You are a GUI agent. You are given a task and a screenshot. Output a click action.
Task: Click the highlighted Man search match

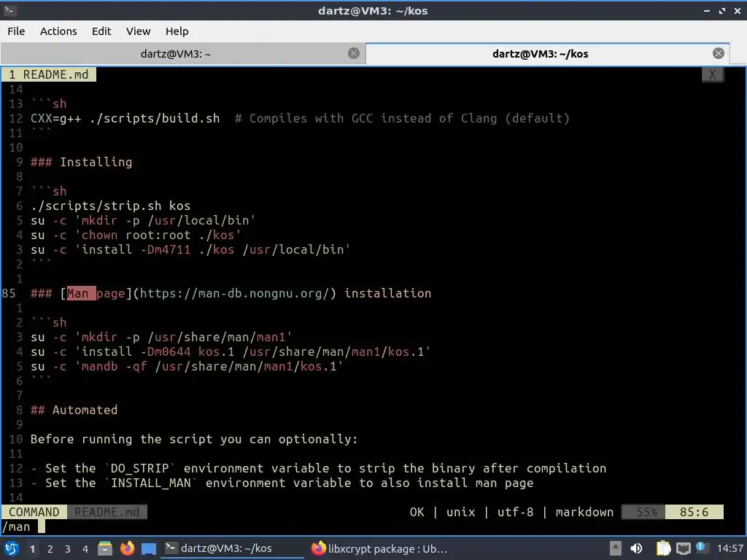point(81,293)
